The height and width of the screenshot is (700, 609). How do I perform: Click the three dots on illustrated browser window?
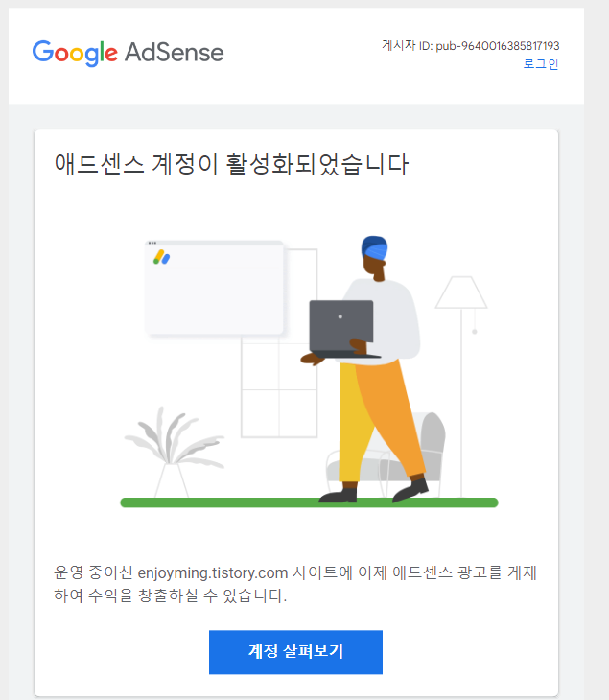[152, 243]
